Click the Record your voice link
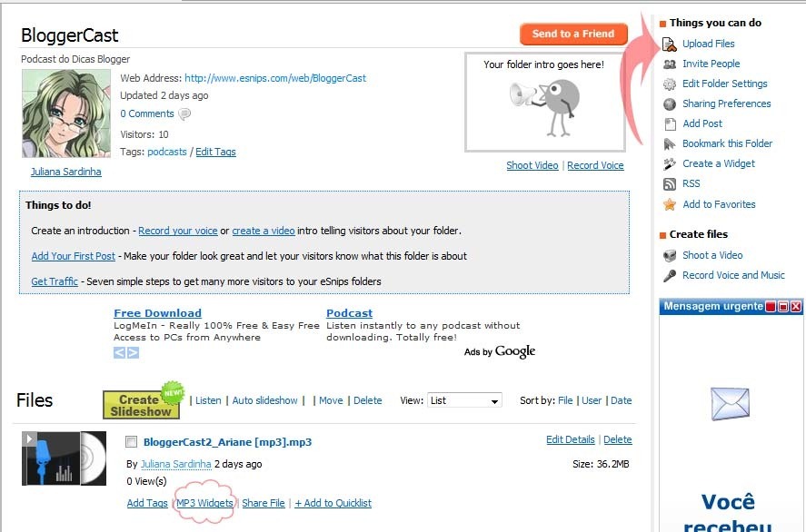Image resolution: width=806 pixels, height=532 pixels. [x=178, y=232]
